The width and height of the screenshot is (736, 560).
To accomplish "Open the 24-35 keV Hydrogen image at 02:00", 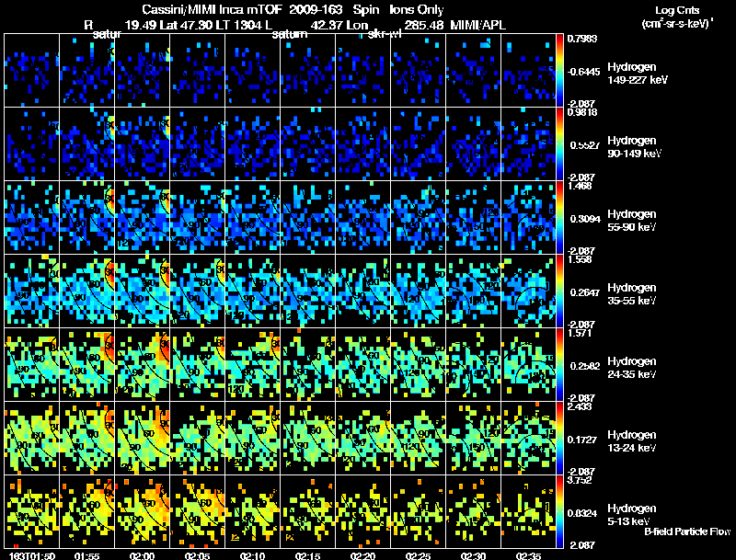I will click(143, 365).
